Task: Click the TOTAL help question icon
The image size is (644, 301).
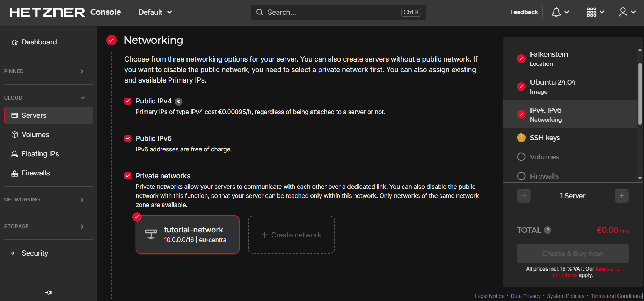Action: pos(548,230)
